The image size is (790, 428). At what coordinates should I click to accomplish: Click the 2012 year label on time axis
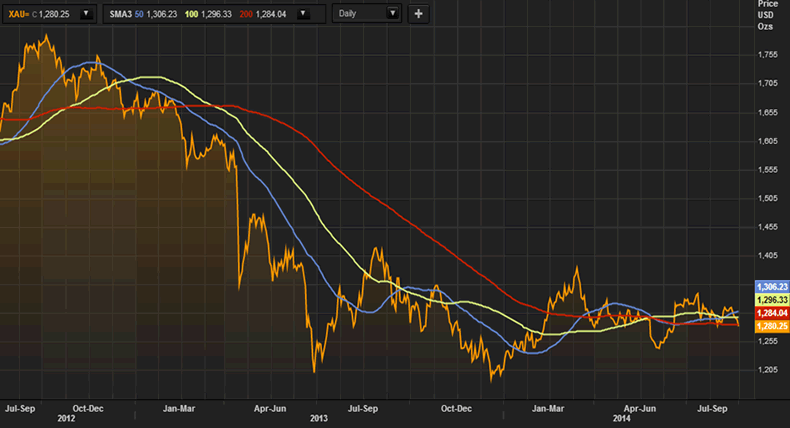coord(66,418)
